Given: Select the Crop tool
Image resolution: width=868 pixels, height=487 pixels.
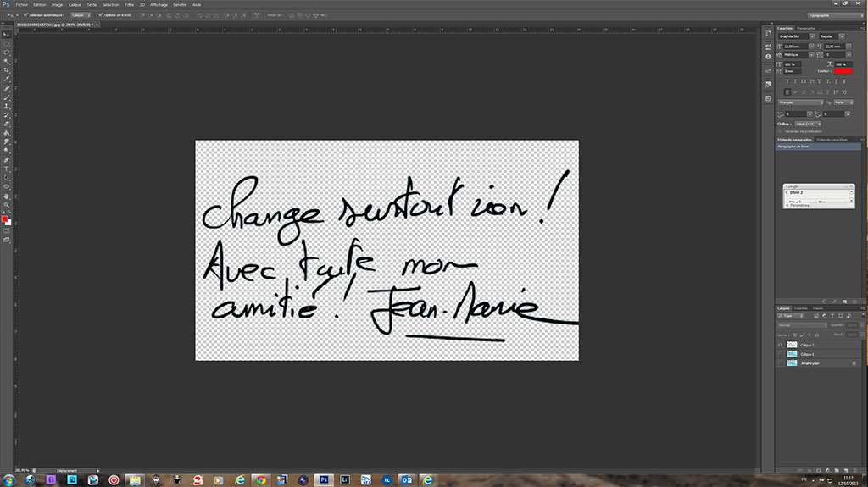Looking at the screenshot, I should coord(7,69).
